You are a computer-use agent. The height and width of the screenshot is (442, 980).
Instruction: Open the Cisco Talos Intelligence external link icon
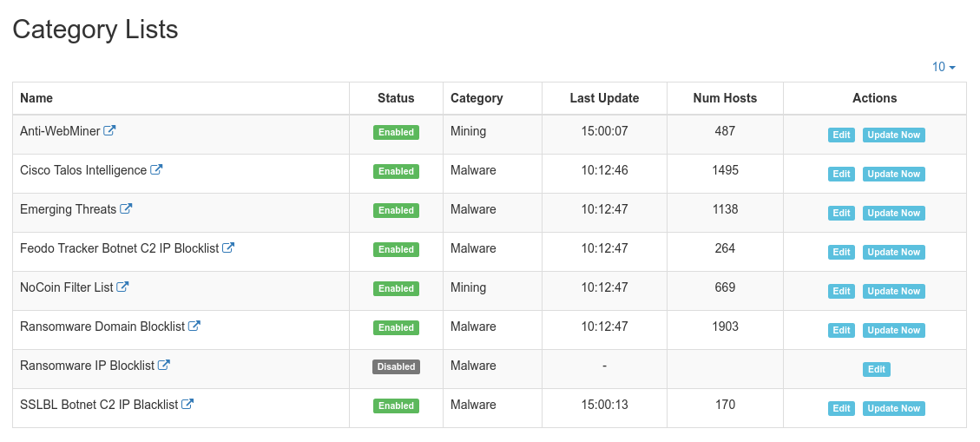156,169
